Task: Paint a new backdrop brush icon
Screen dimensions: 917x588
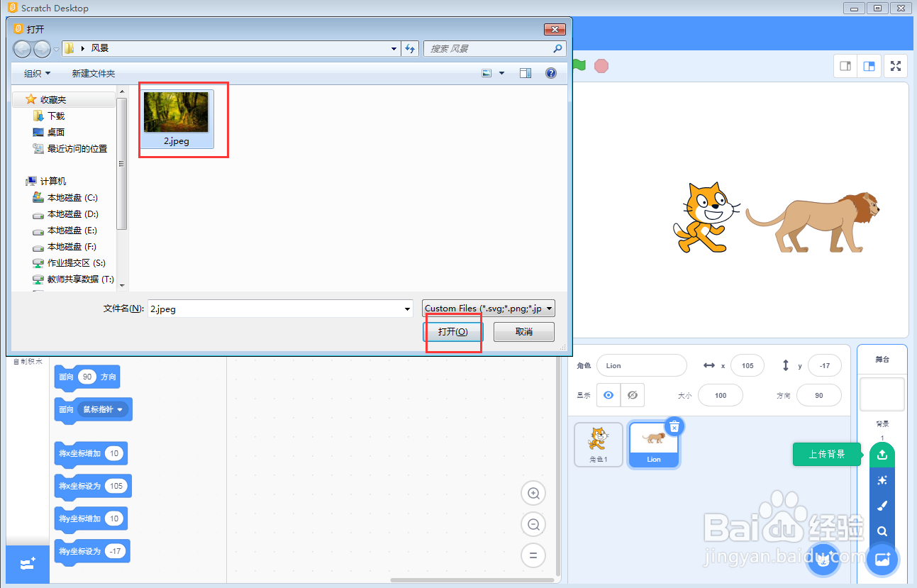Action: pyautogui.click(x=882, y=506)
